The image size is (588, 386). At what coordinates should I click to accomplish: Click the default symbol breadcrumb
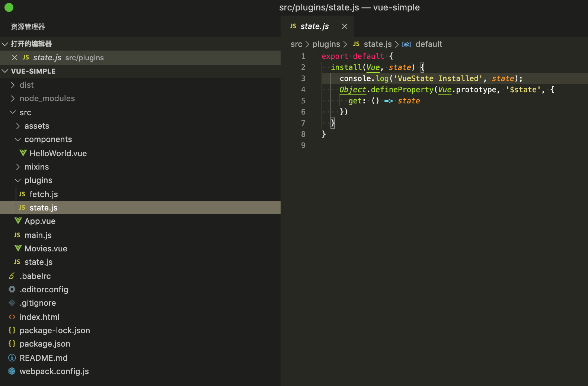[428, 44]
